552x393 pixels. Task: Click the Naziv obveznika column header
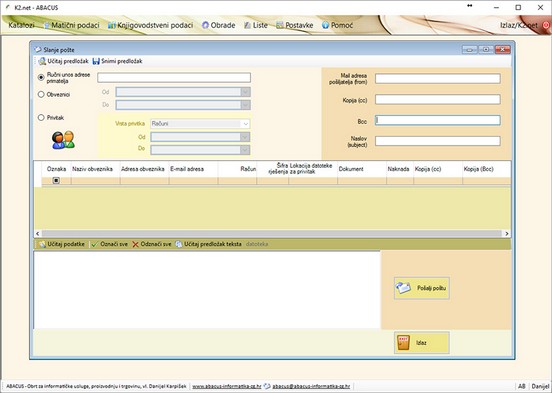(x=95, y=169)
